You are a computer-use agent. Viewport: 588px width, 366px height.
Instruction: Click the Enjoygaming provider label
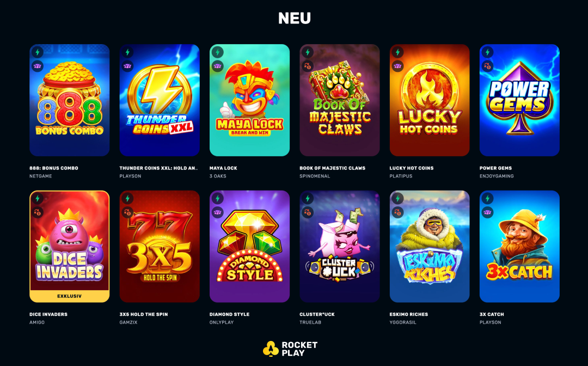497,176
